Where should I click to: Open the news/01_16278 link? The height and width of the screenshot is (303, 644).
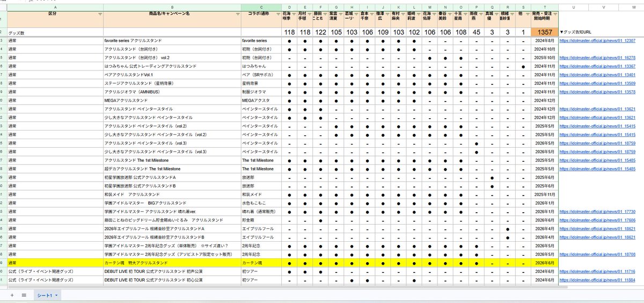pyautogui.click(x=597, y=57)
